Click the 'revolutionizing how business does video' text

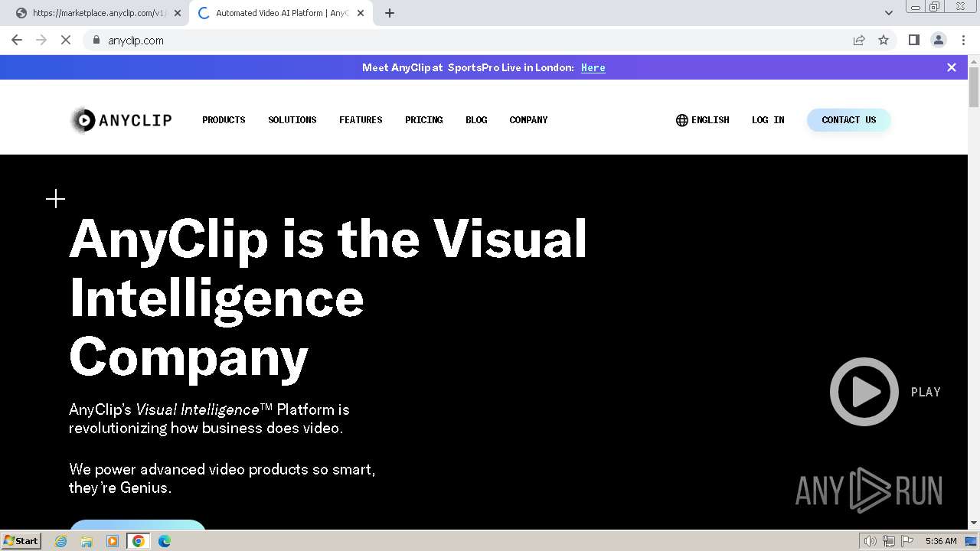point(206,428)
